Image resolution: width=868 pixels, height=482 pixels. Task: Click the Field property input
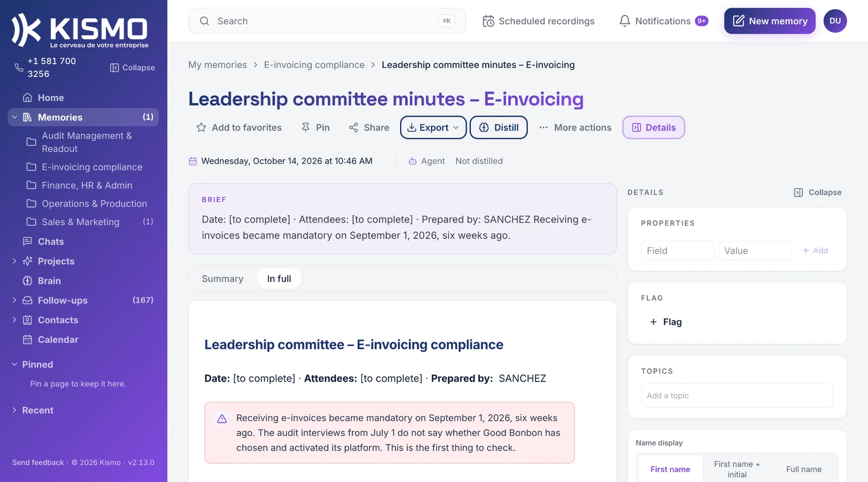click(677, 250)
